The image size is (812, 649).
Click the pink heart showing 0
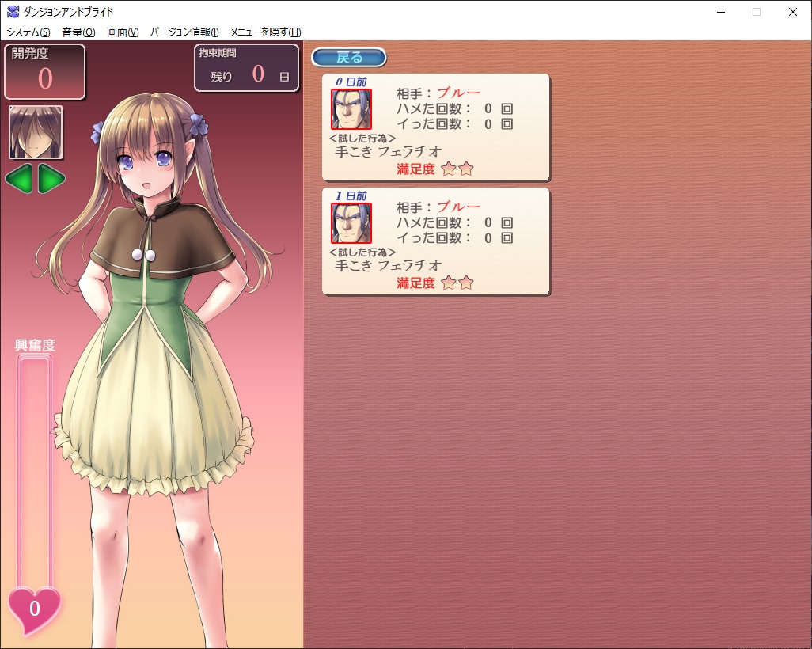click(x=34, y=610)
